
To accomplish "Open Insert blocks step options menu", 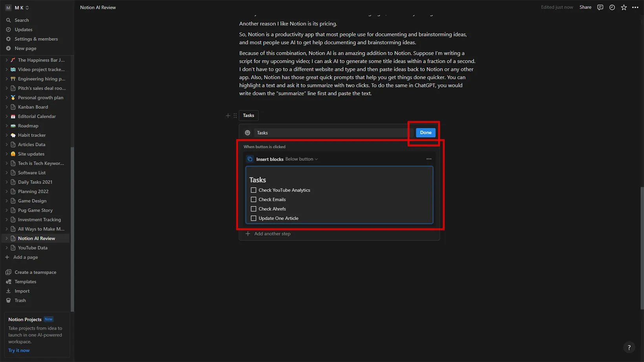I will coord(429,159).
